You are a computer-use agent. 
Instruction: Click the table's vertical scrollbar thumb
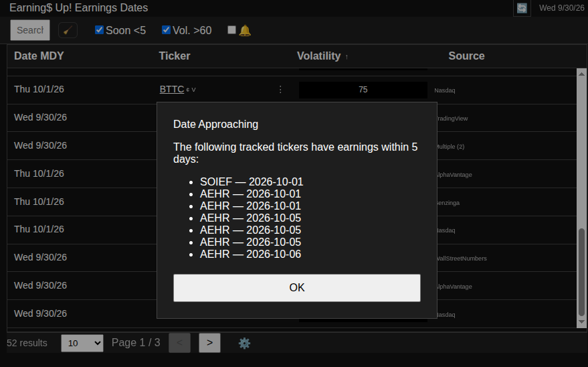581,272
